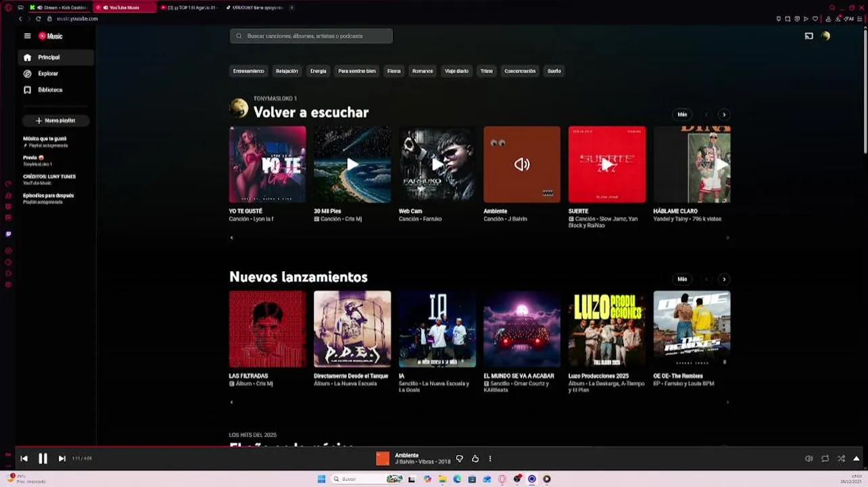Skip to next track
868x487 pixels.
(x=62, y=459)
